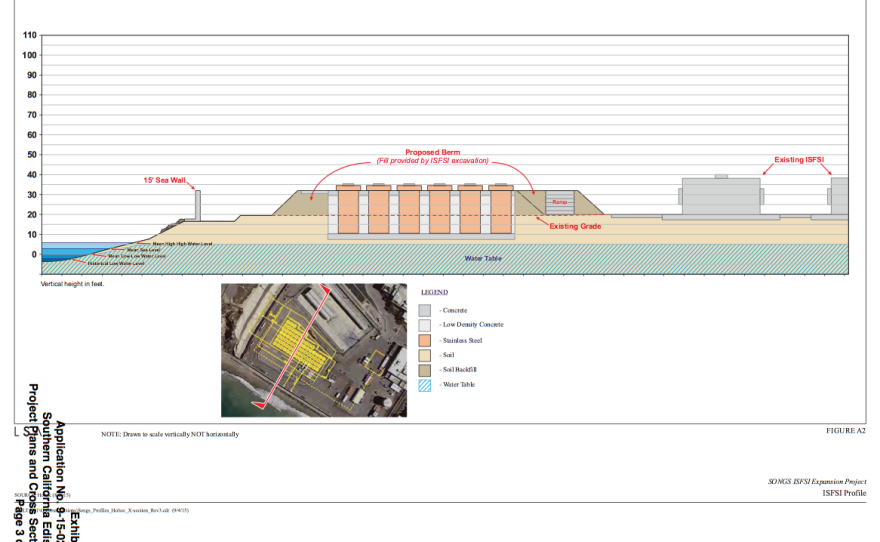Click the "Vertical height in feet." note
The image size is (880, 542).
[x=72, y=284]
